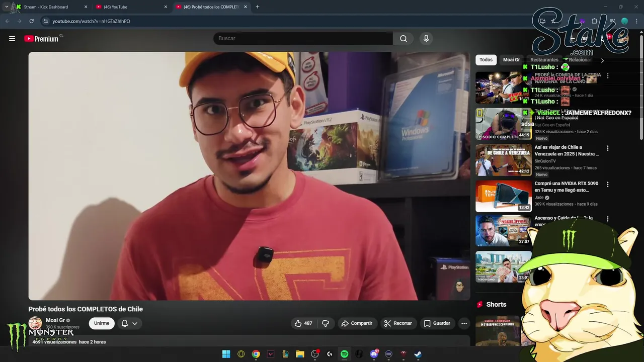Screen dimensions: 644x362
Task: Open Chrome from the taskbar
Action: point(256,354)
